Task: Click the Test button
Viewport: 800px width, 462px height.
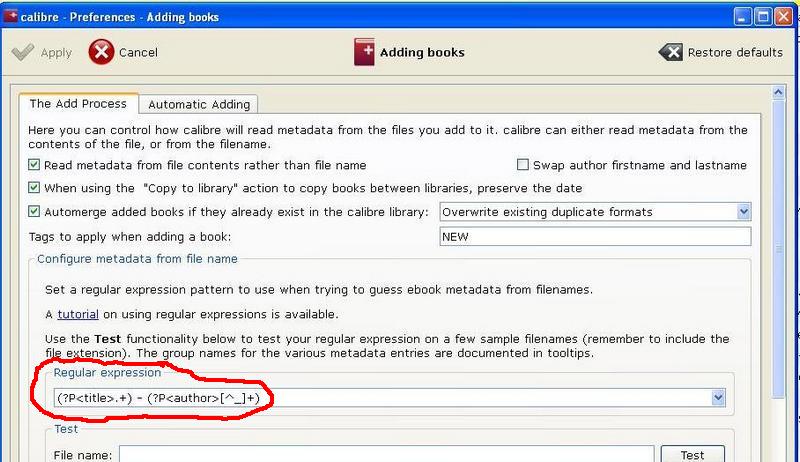Action: coord(692,454)
